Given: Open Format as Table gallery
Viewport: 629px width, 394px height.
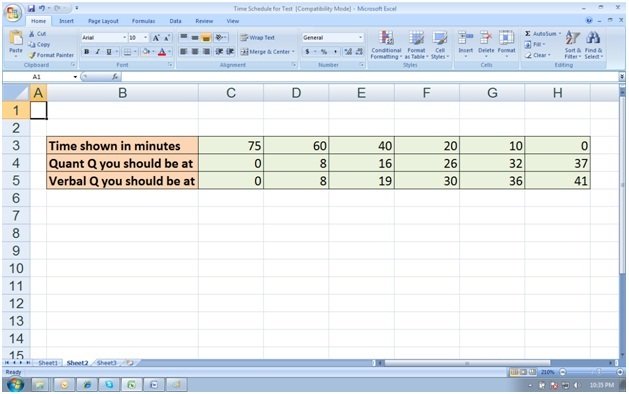Looking at the screenshot, I should click(416, 45).
